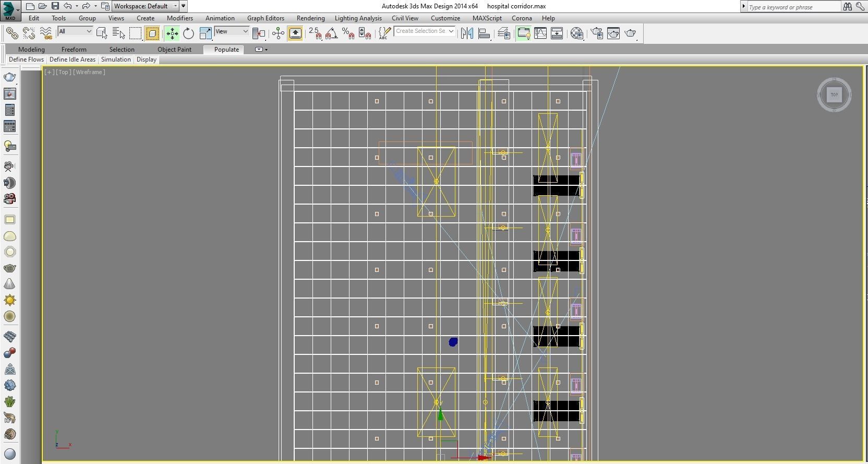Open a scene file from disk
Image resolution: width=868 pixels, height=464 pixels.
click(x=42, y=6)
